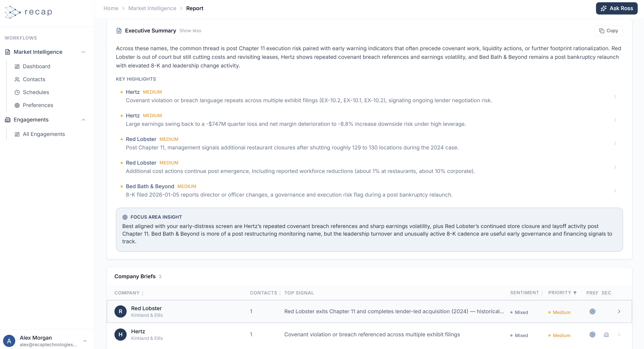Click the Executive Summary document icon
The width and height of the screenshot is (644, 349).
(x=119, y=30)
